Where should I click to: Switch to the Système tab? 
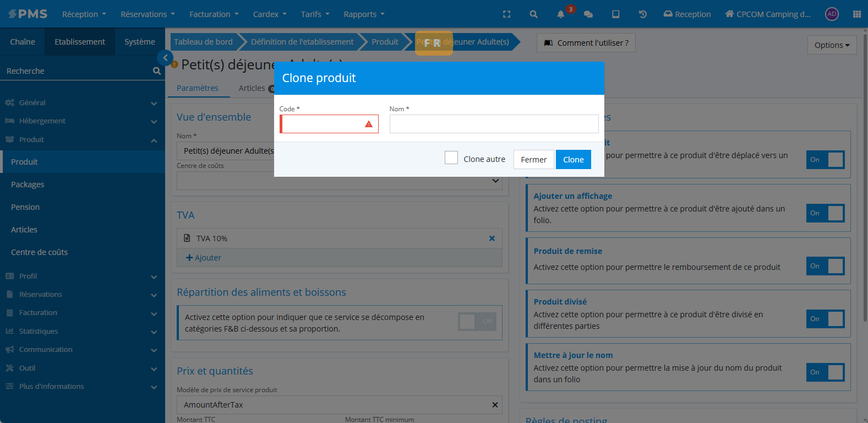140,42
